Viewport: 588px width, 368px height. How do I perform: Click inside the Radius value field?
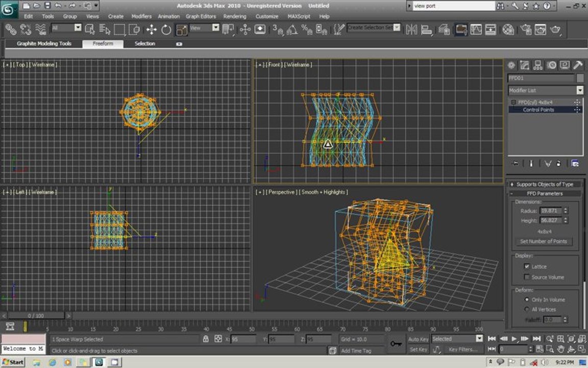(551, 211)
